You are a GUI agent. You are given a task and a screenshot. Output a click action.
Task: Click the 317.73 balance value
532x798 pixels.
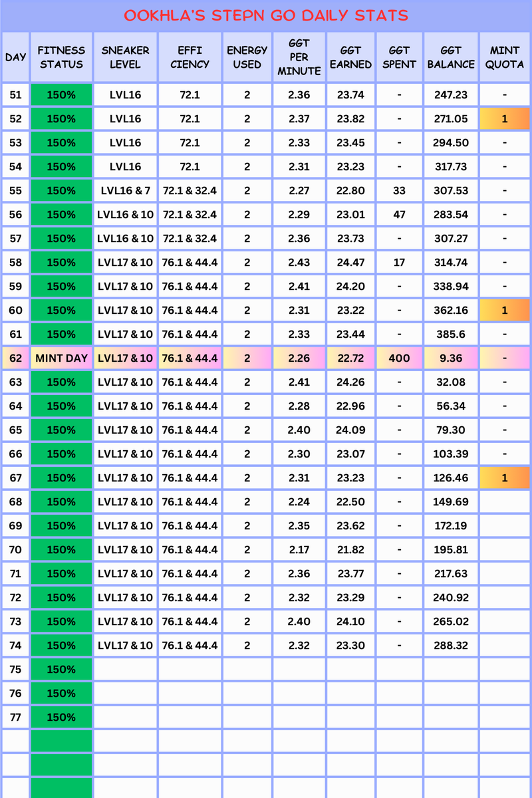[x=451, y=167]
